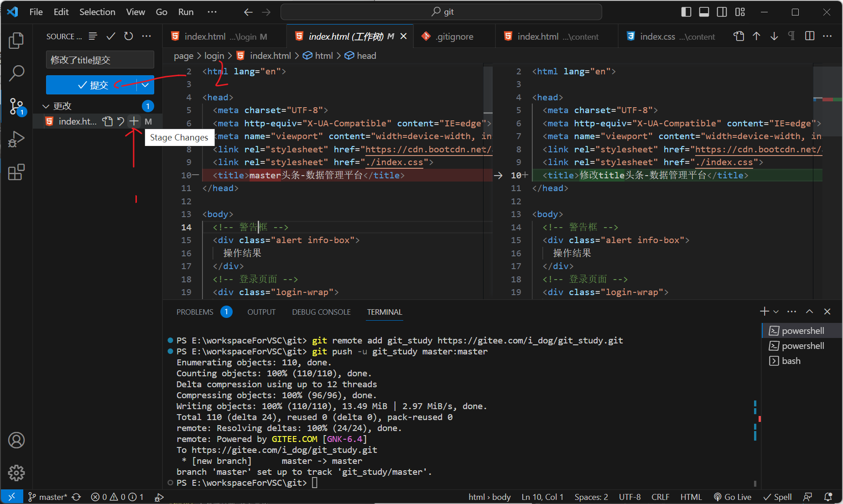
Task: Open the Search view in activity bar
Action: click(16, 73)
